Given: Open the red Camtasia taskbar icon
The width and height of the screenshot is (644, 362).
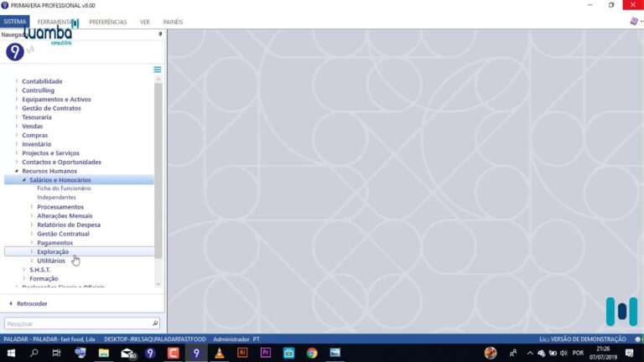Looking at the screenshot, I should click(173, 353).
